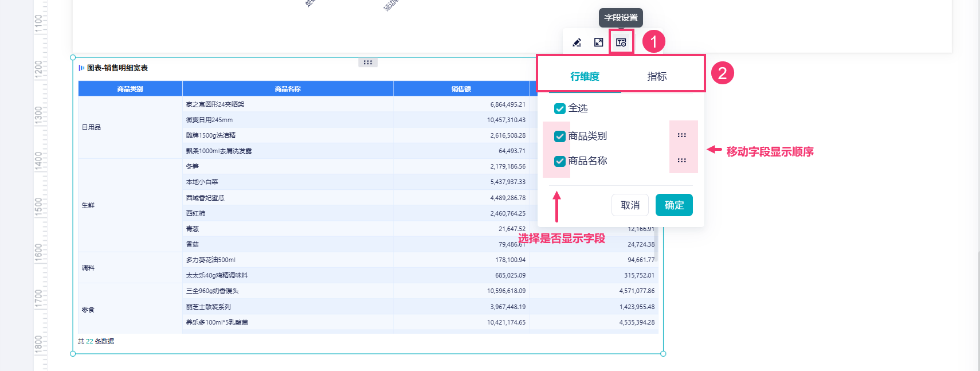
Task: Switch to the 指标 tab
Action: pos(657,76)
